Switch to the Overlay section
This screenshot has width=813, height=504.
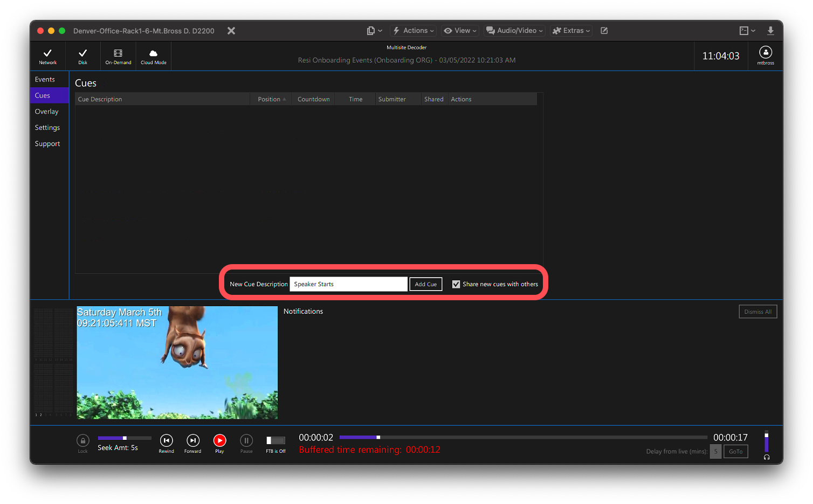tap(47, 112)
